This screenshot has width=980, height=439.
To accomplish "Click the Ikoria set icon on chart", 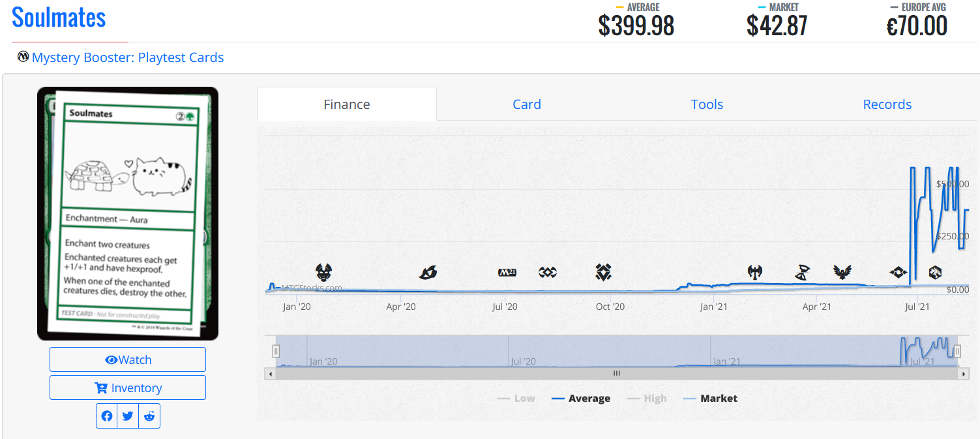I will coord(428,272).
